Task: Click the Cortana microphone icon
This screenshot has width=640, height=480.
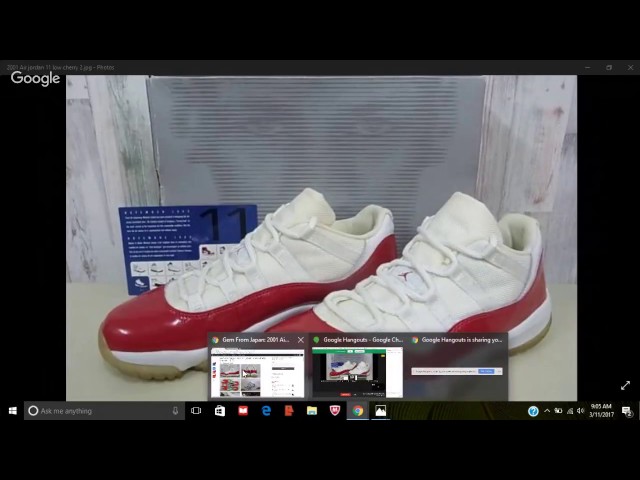Action: point(175,411)
